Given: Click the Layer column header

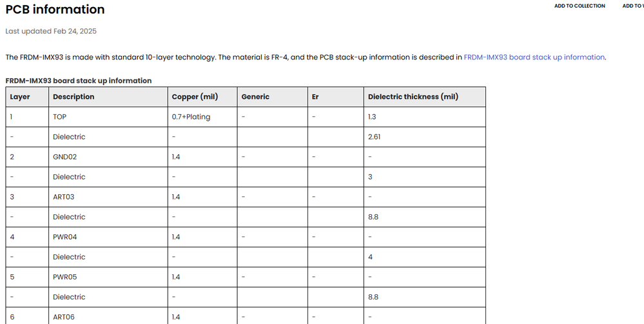Looking at the screenshot, I should (x=27, y=97).
